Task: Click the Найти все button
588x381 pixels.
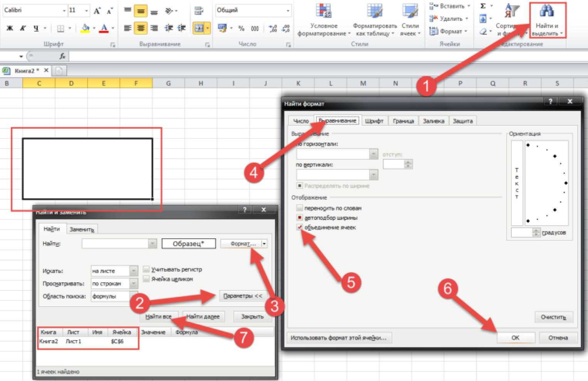Action: point(158,317)
